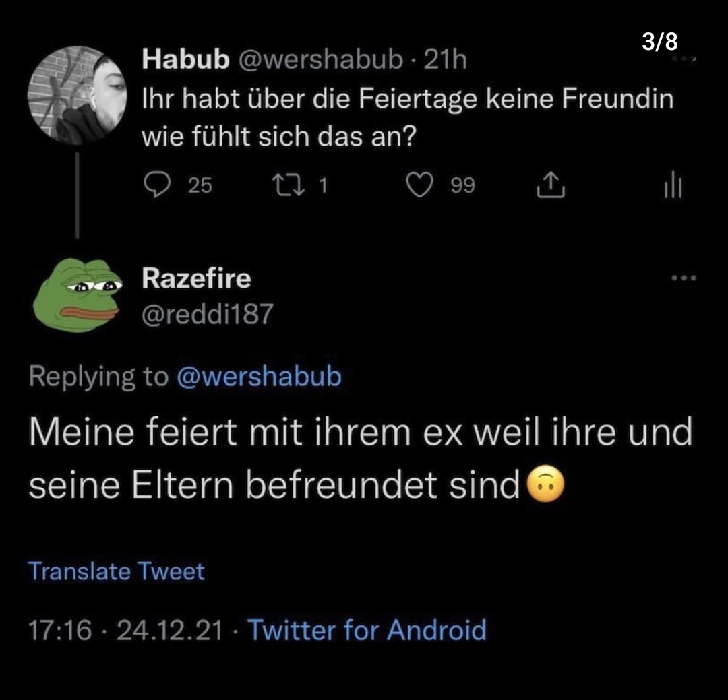Open the @reddi187 handle
This screenshot has width=728, height=700.
tap(208, 313)
